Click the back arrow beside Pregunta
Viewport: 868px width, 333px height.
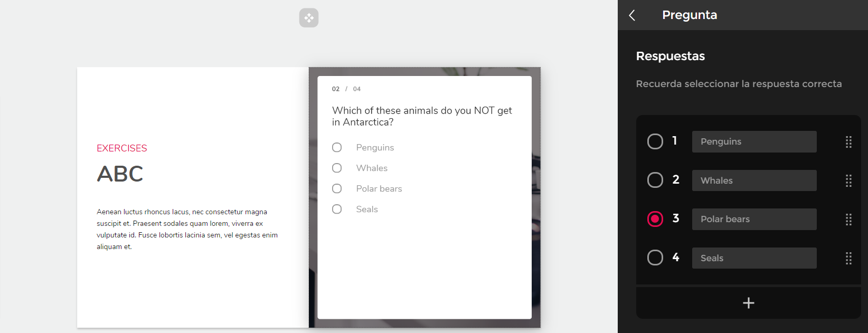632,15
